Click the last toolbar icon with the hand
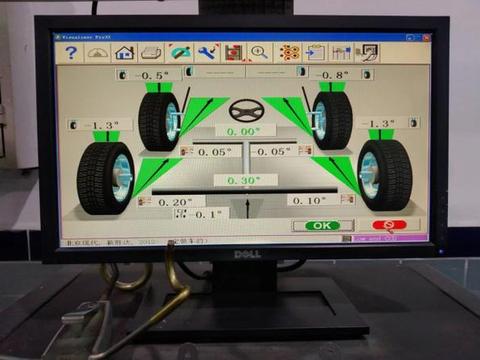Image resolution: width=480 pixels, height=360 pixels. (367, 52)
